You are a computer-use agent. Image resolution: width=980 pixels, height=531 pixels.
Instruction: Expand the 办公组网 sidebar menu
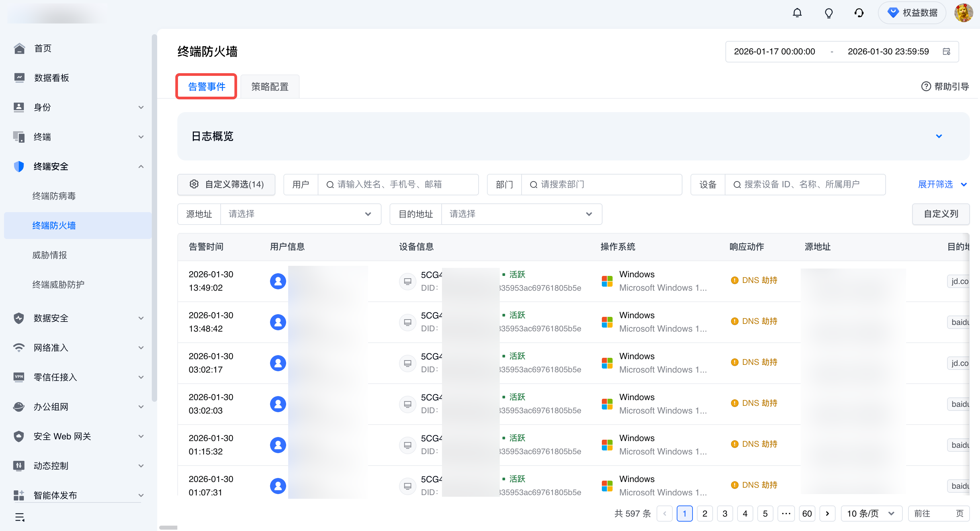point(78,407)
